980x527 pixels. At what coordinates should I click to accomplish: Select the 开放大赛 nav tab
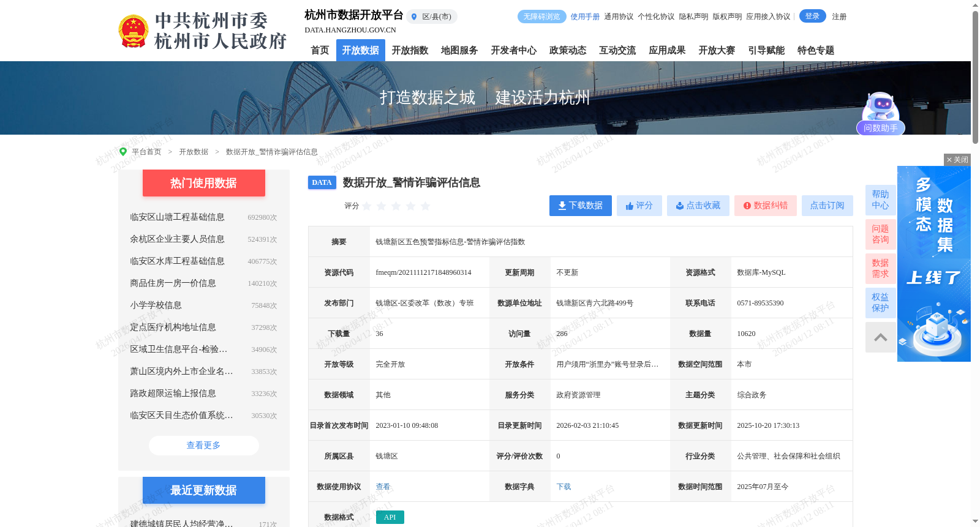[x=717, y=50]
